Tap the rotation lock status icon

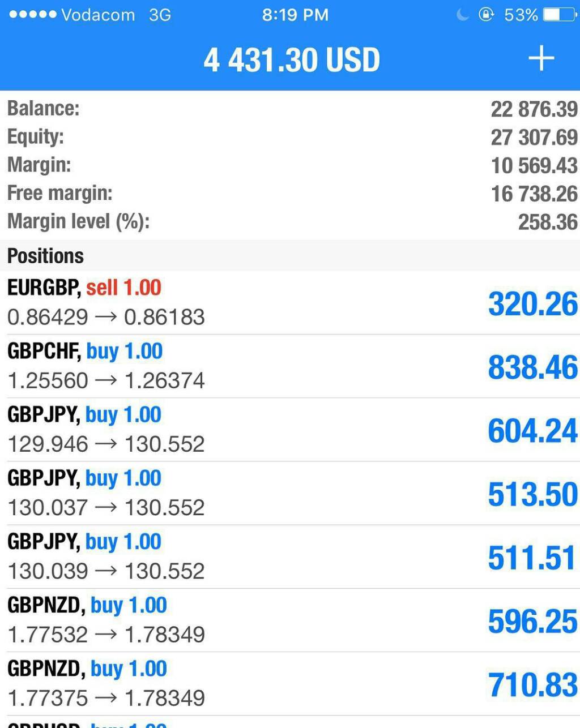[486, 14]
